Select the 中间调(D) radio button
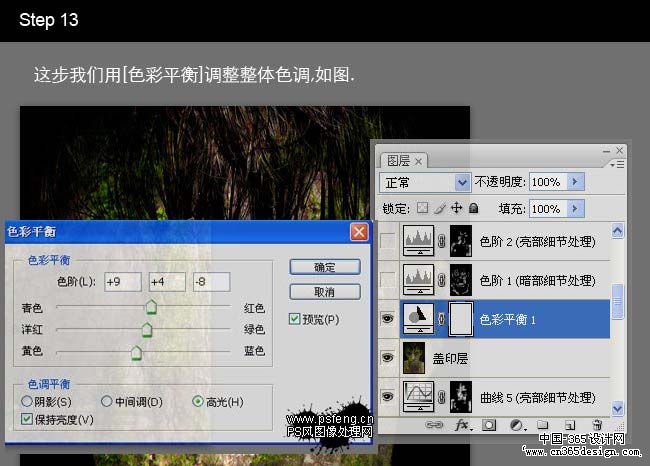Image resolution: width=650 pixels, height=466 pixels. tap(107, 401)
